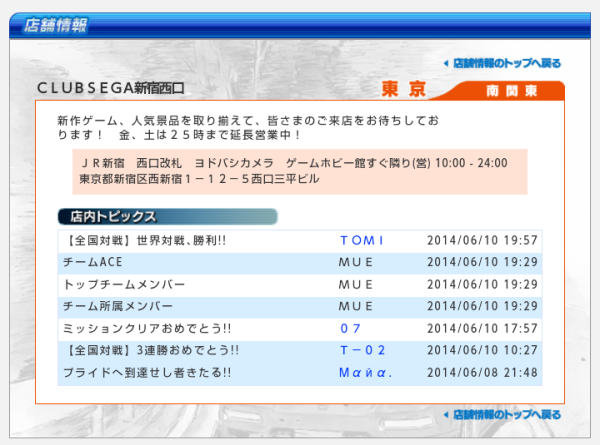The width and height of the screenshot is (600, 445).
Task: Click the 2014/06/08 21:48 timestamp
Action: tap(483, 372)
